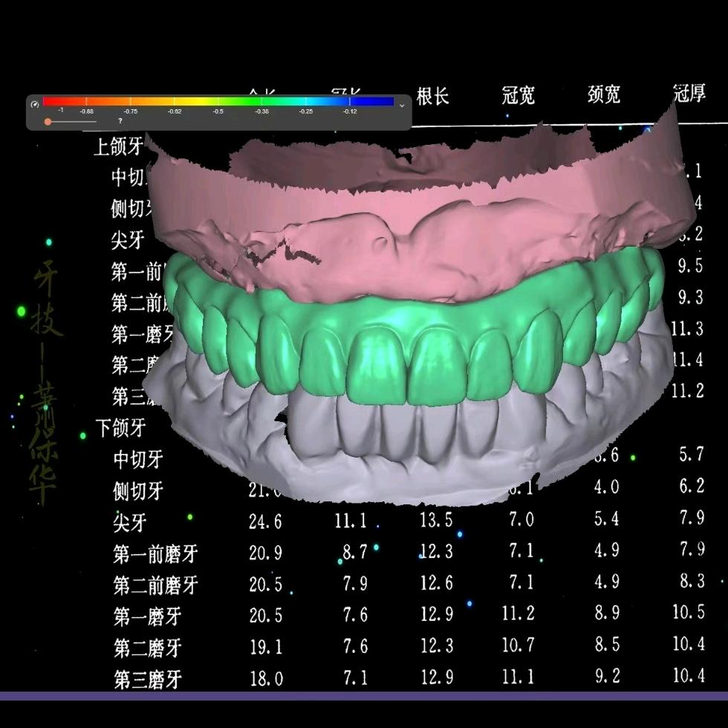
Task: Click the value 11.3
Action: click(x=687, y=328)
